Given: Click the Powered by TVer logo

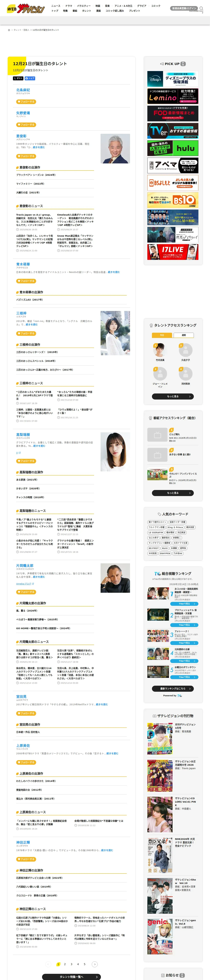Looking at the screenshot, I should pyautogui.click(x=180, y=695).
